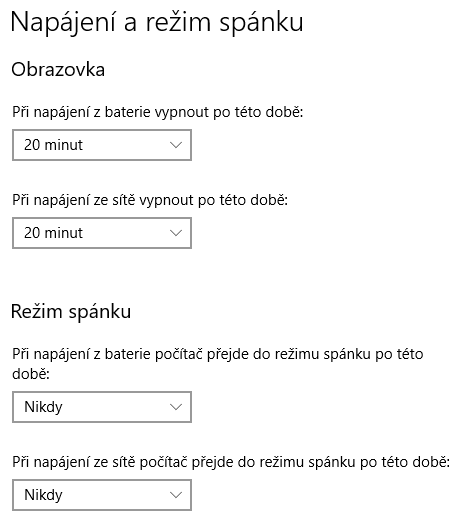Click chevron arrow in battery screen dropdown

coord(176,145)
